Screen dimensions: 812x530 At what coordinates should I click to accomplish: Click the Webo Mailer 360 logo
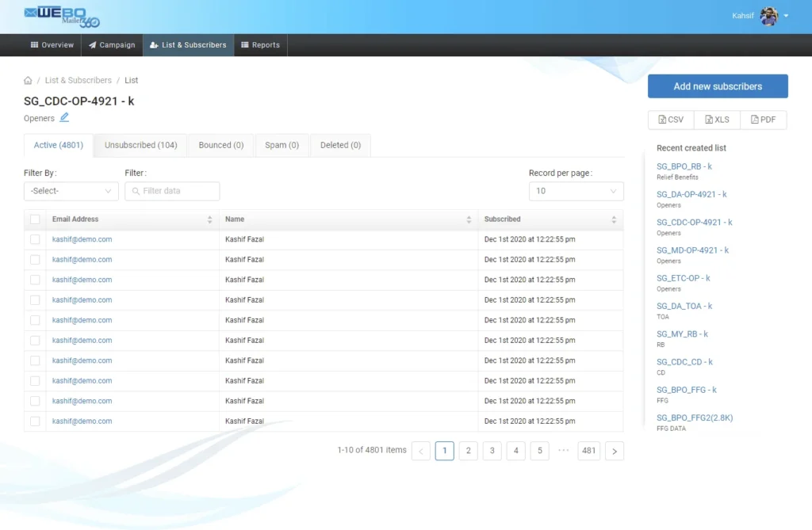click(x=62, y=16)
